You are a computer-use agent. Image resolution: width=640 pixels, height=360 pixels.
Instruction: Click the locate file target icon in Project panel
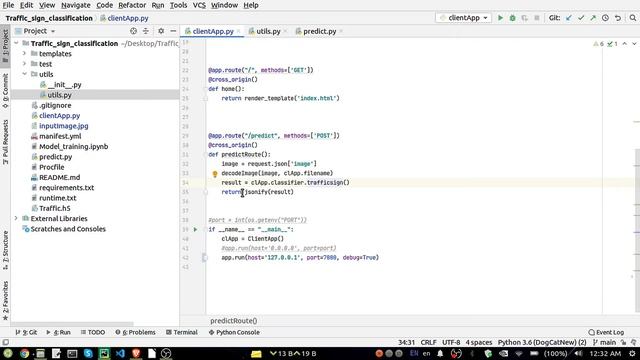coord(133,31)
